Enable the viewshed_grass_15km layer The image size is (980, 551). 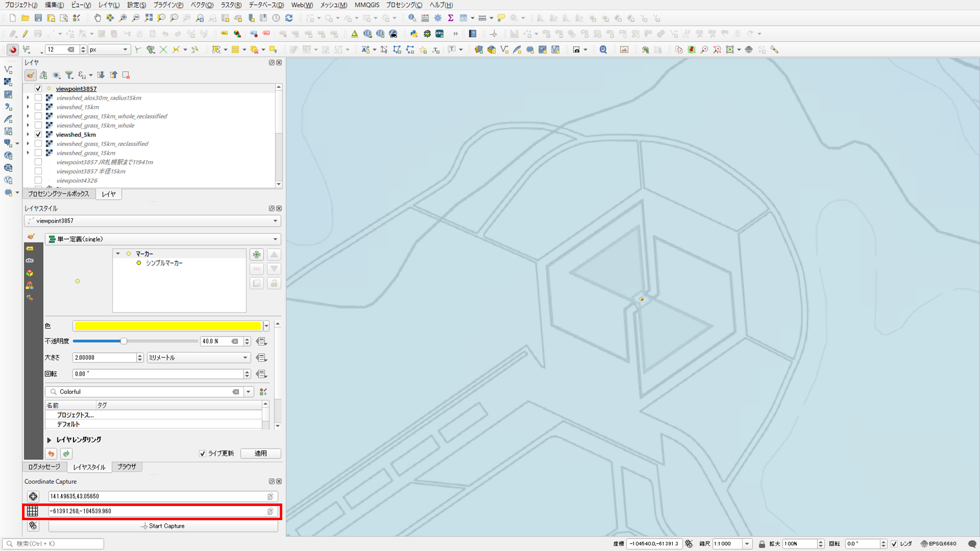[x=38, y=152]
